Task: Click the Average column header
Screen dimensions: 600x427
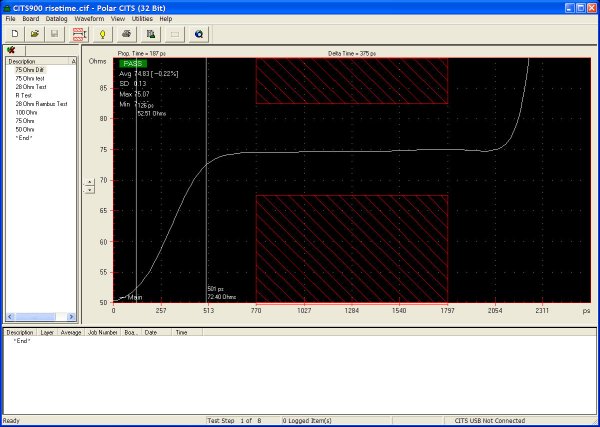Action: pos(71,332)
